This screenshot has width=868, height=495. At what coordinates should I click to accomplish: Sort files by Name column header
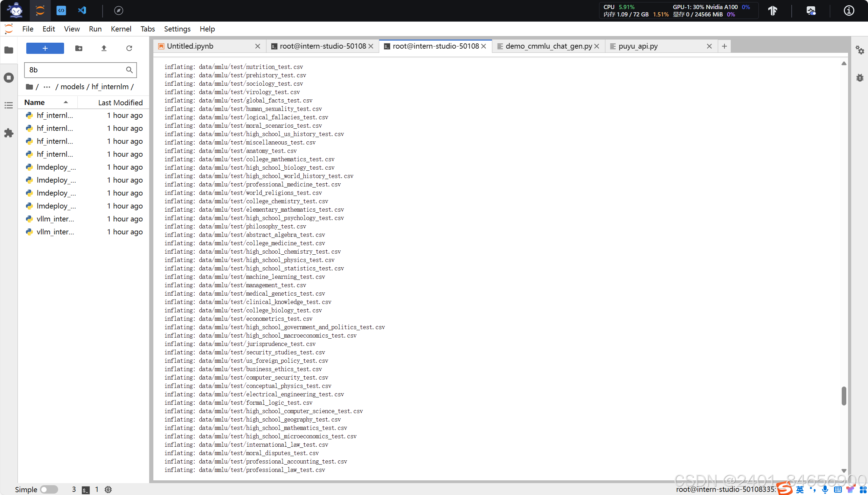[34, 102]
